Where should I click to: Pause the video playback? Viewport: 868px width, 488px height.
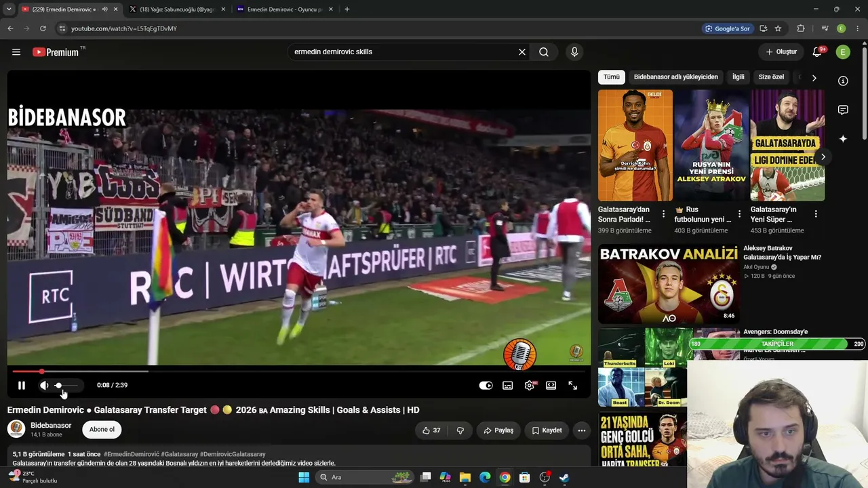(22, 385)
